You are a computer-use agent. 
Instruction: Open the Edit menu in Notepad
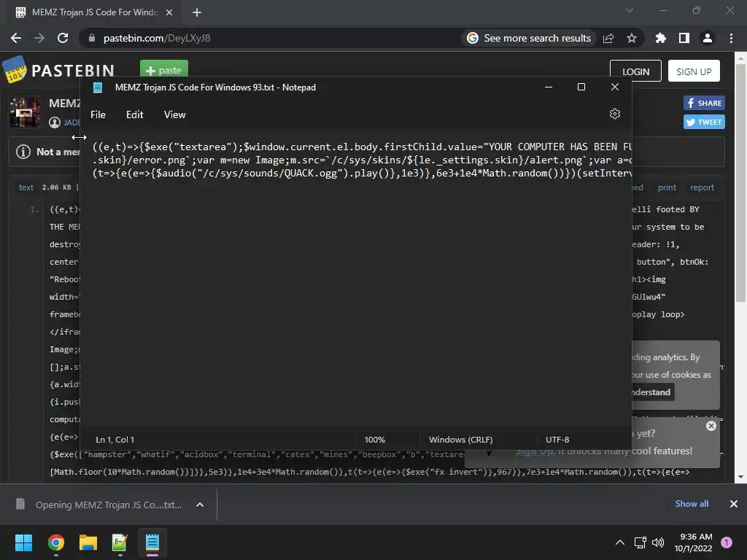(x=135, y=114)
